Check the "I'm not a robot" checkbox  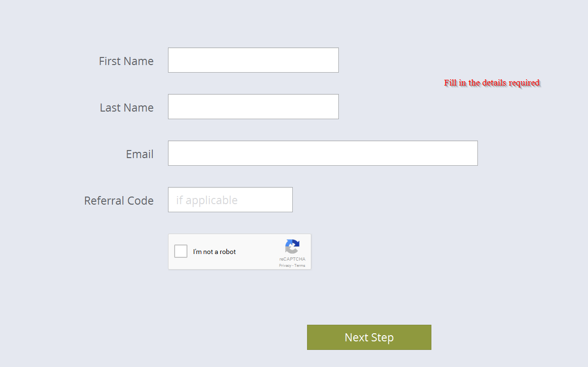[x=181, y=251]
